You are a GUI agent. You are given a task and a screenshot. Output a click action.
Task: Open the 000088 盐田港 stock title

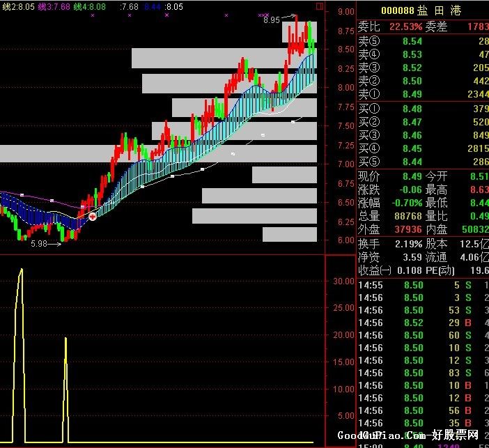pos(421,10)
